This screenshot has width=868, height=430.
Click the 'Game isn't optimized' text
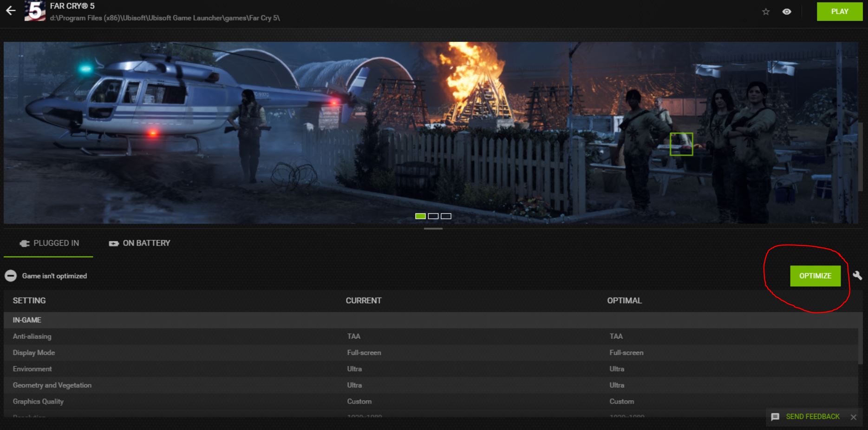pos(54,276)
